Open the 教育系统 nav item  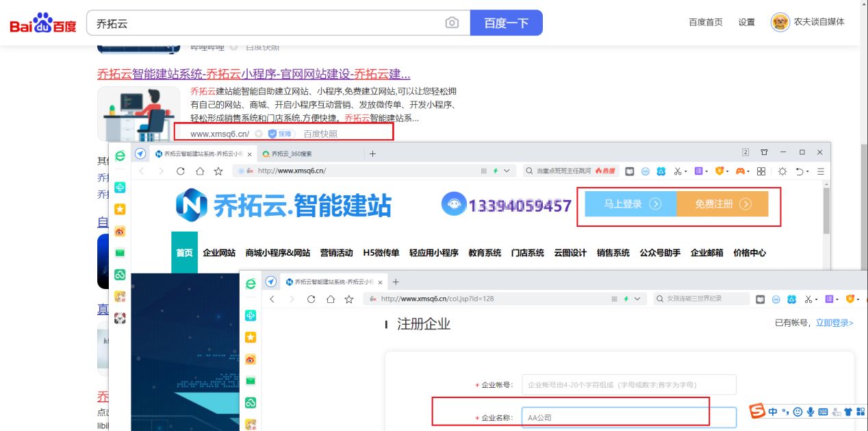coord(485,253)
